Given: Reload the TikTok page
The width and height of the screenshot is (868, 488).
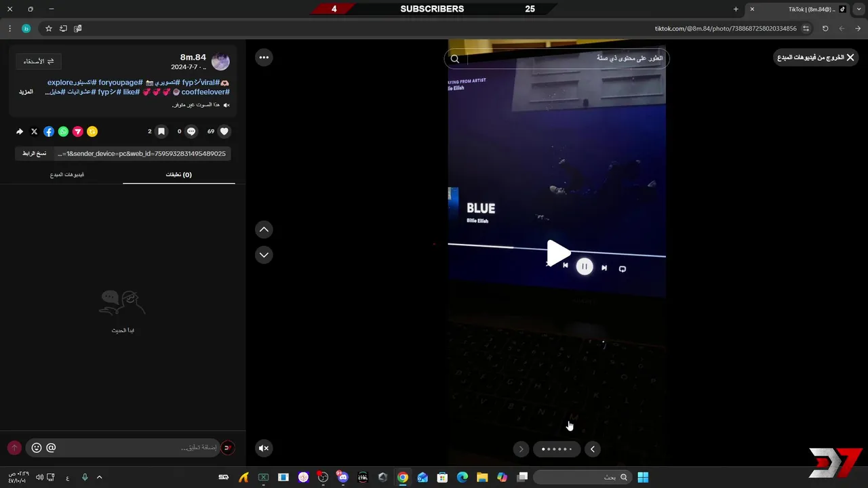Looking at the screenshot, I should (825, 28).
